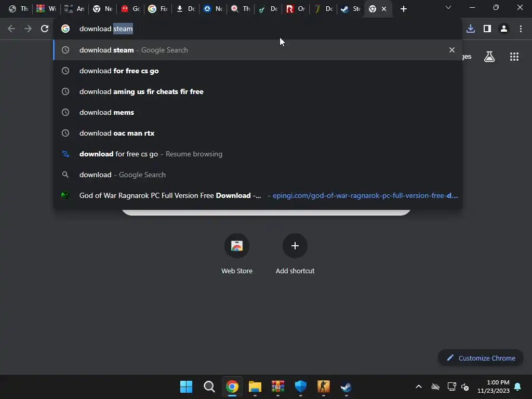Viewport: 532px width, 399px height.
Task: Open Search Labs flask icon
Action: [489, 57]
